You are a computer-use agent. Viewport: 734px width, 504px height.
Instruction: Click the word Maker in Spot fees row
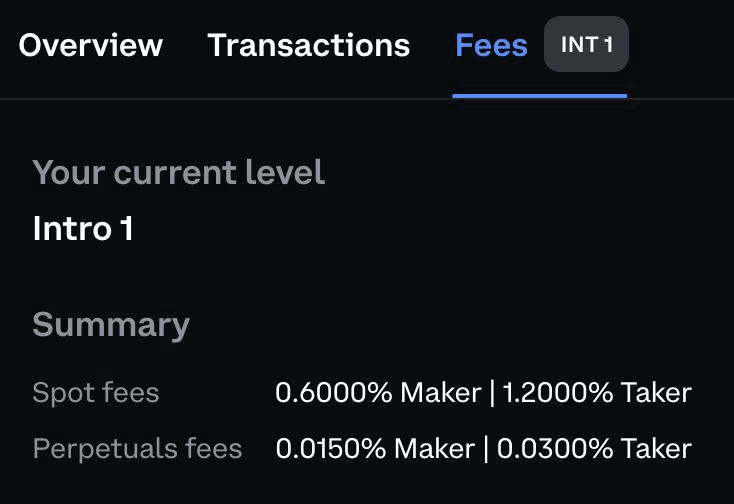click(x=440, y=393)
